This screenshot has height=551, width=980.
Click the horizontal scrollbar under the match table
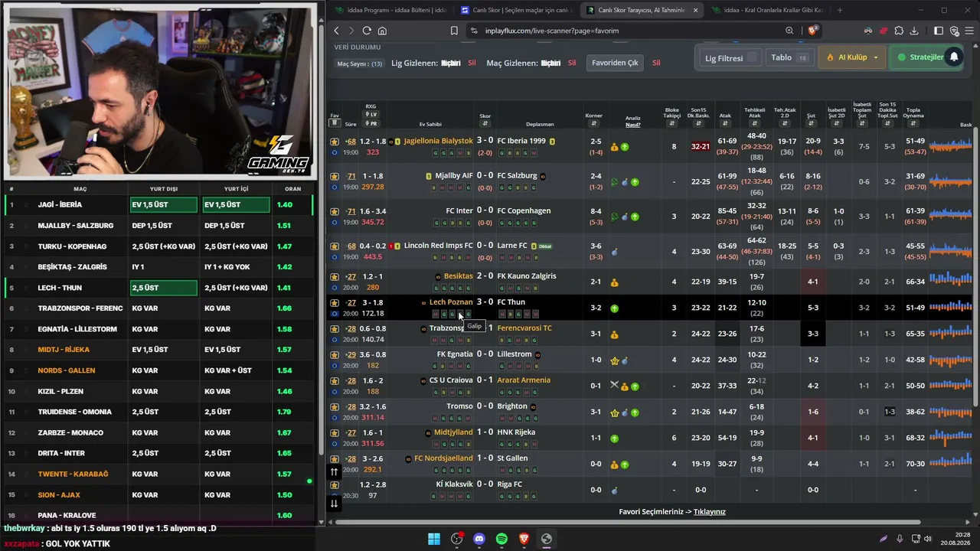(x=628, y=523)
